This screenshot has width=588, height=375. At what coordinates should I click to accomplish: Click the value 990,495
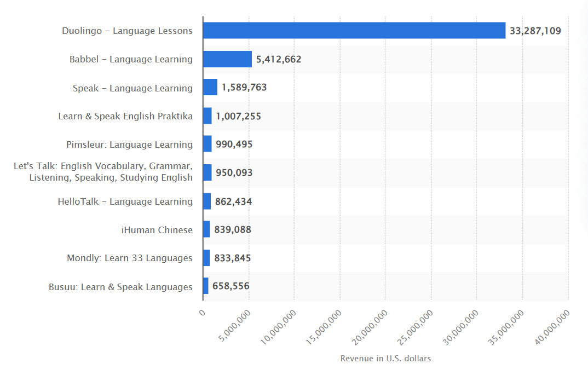[234, 145]
